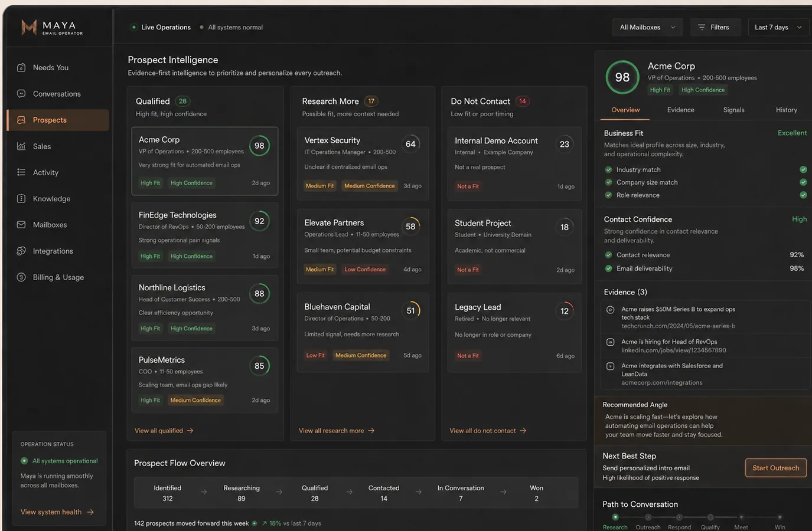This screenshot has width=812, height=531.
Task: Open the Last 7 days date range dropdown
Action: point(778,27)
